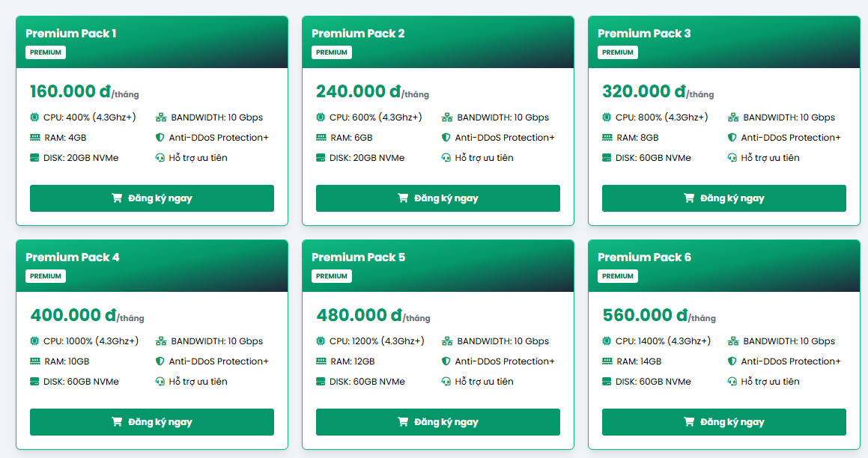This screenshot has height=458, width=868.
Task: Click the CPU chip icon in Premium Pack 1
Action: click(34, 117)
